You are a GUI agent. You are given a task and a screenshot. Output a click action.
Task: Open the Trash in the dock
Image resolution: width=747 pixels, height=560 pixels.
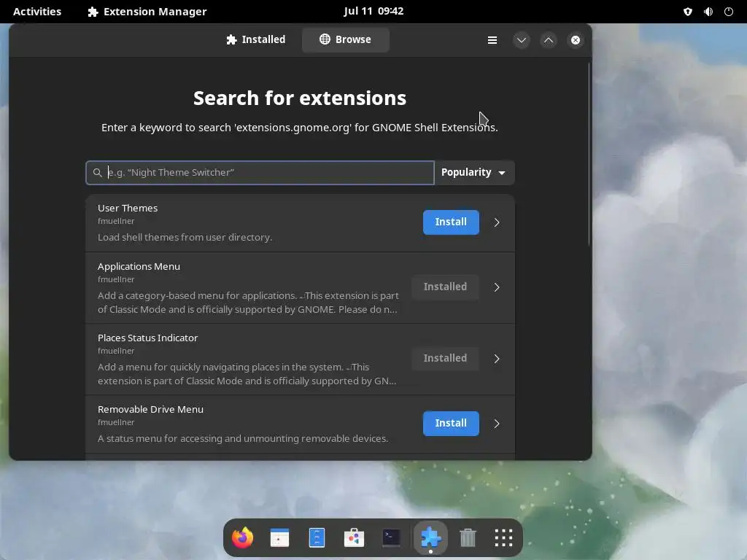click(x=468, y=537)
